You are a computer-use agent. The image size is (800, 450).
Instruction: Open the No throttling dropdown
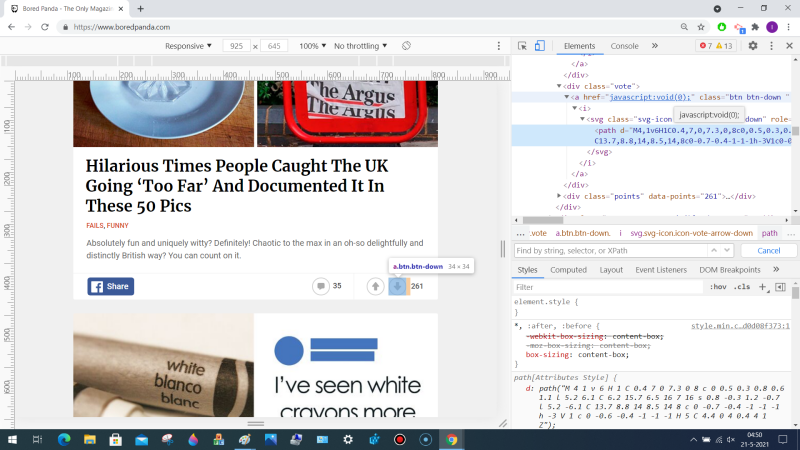(x=360, y=46)
